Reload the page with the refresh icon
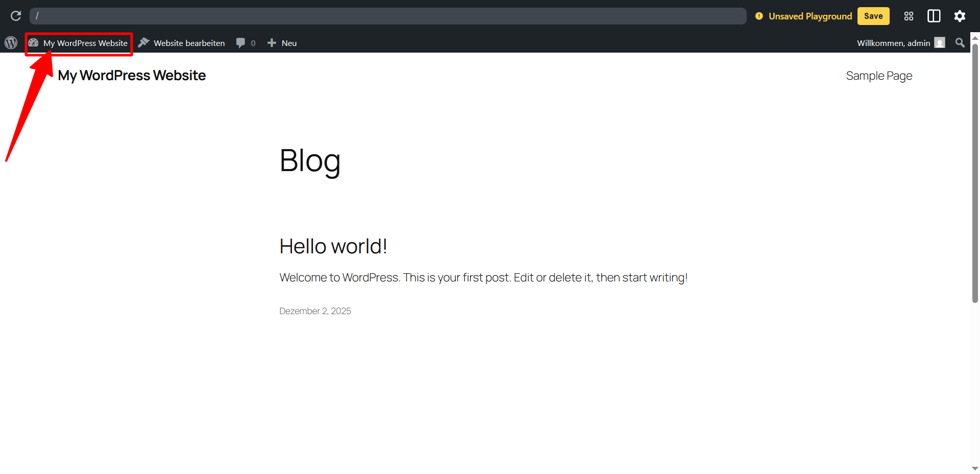Viewport: 980px width, 474px height. pos(16,16)
